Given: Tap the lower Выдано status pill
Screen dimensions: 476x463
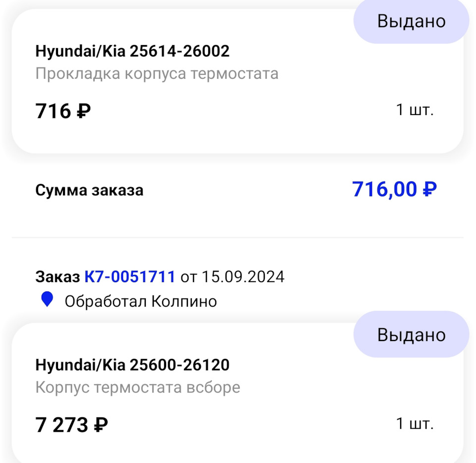Looking at the screenshot, I should click(x=411, y=335).
